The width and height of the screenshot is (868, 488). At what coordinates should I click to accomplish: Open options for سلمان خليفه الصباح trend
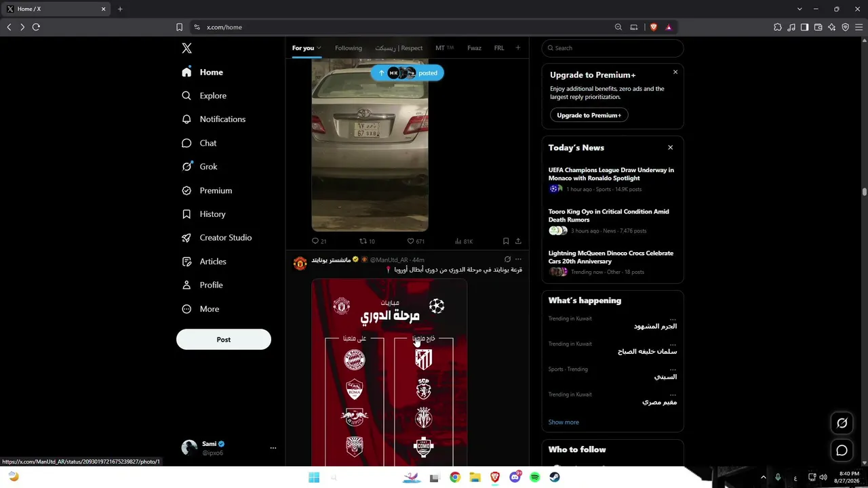pyautogui.click(x=673, y=344)
